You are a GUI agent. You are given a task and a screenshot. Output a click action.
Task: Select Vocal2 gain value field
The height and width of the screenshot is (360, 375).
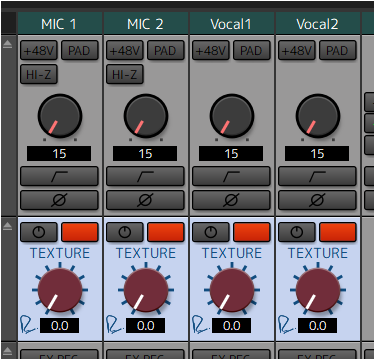coord(317,154)
